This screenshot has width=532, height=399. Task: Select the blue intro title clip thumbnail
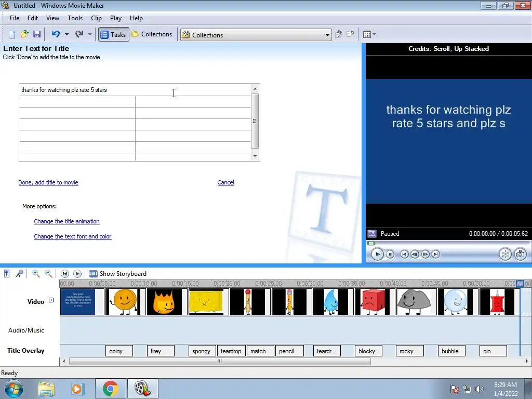click(82, 302)
